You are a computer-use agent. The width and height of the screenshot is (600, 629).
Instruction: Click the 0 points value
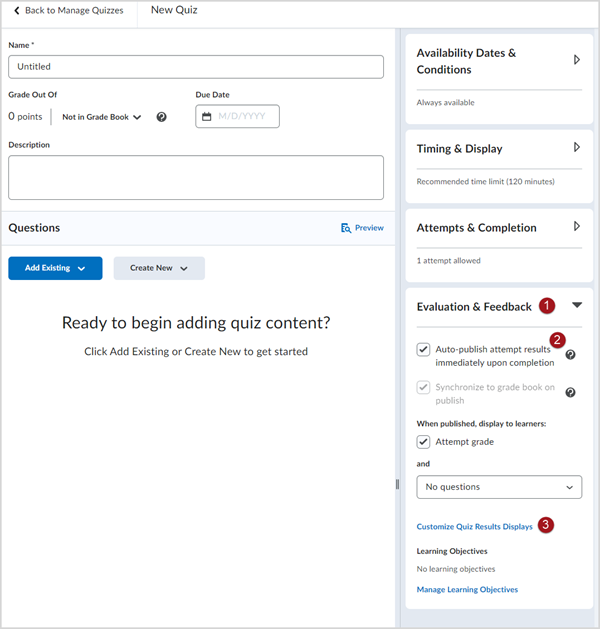click(25, 116)
